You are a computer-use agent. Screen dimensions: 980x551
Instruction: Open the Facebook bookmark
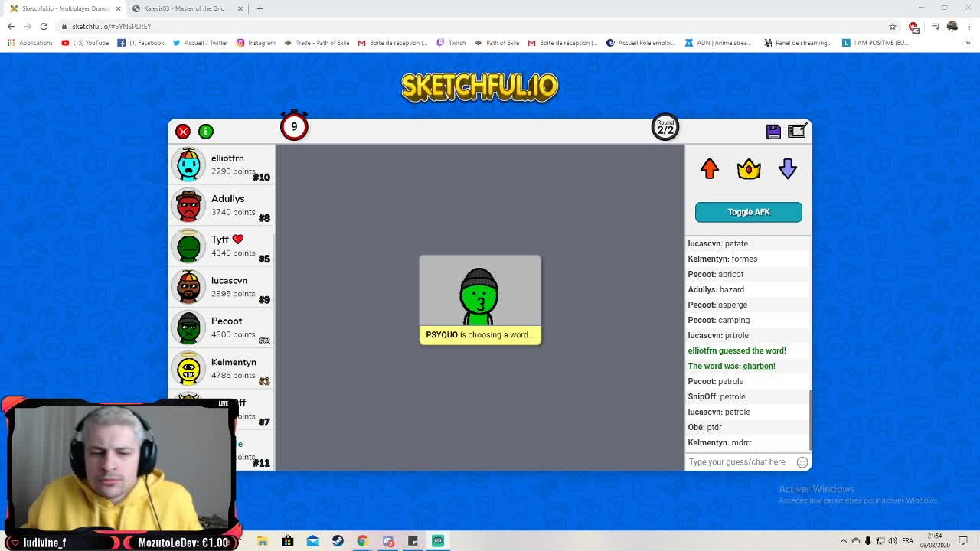pos(141,43)
